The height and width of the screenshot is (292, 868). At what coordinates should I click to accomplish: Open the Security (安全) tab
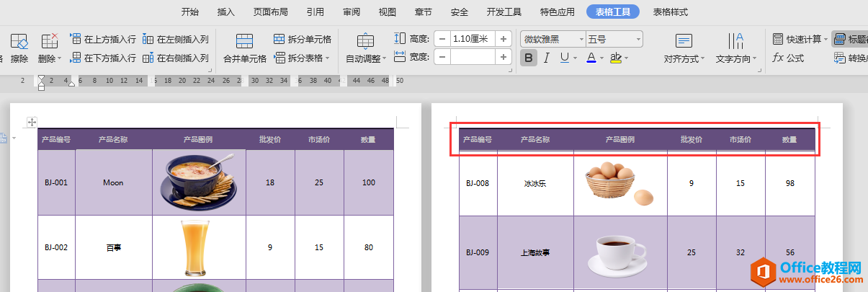(x=460, y=12)
